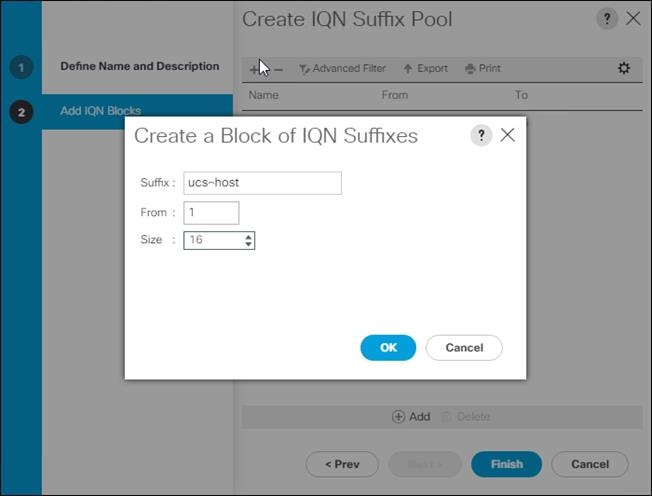Click the Delete button below the table
This screenshot has width=652, height=496.
pos(466,417)
